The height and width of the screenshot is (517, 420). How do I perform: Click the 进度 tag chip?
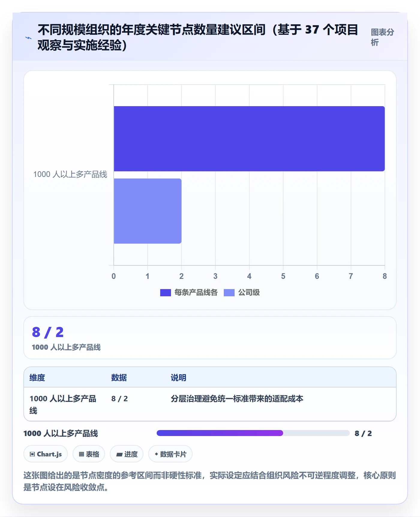[x=127, y=454]
